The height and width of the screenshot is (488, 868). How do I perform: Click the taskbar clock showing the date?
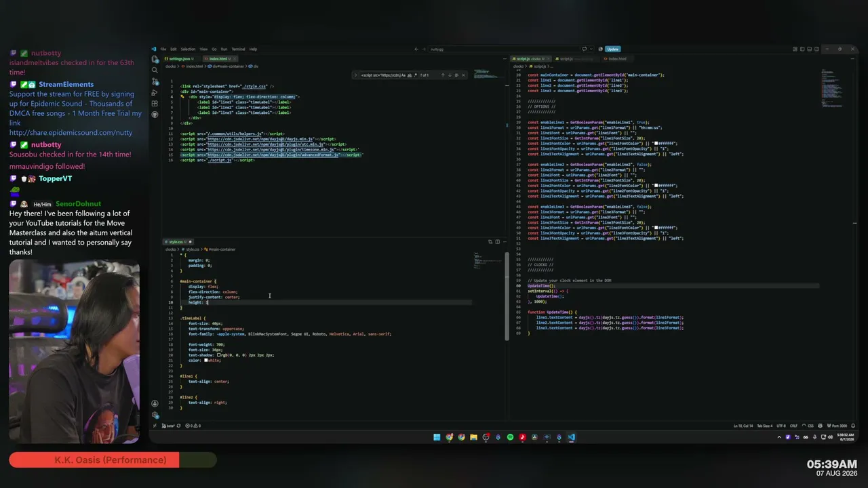(844, 437)
